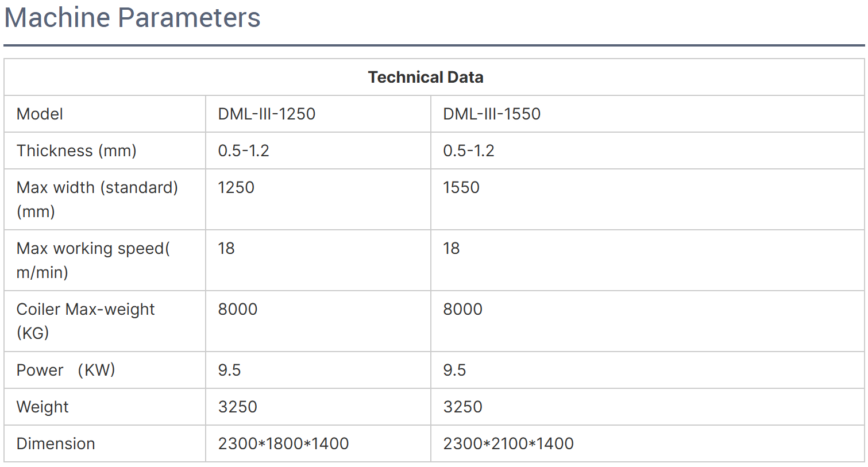Click the Dimension row label

coord(56,443)
